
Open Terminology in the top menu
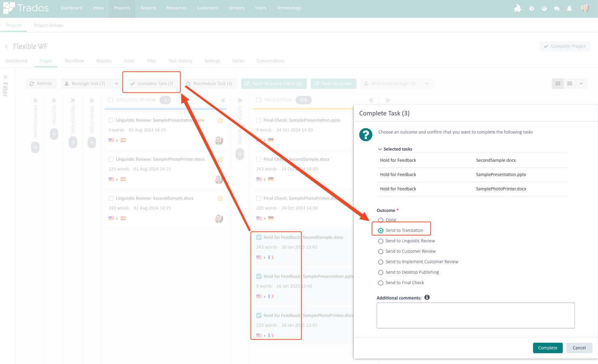click(288, 8)
